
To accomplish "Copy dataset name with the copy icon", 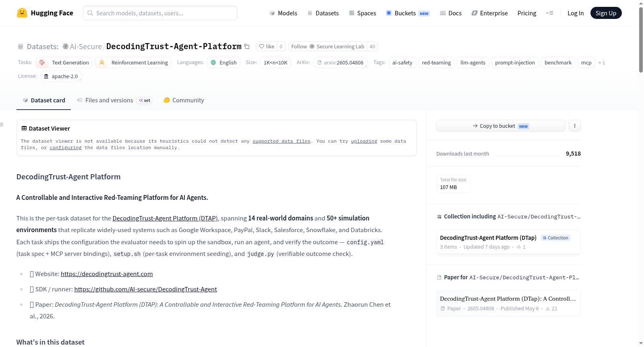I will [x=247, y=47].
